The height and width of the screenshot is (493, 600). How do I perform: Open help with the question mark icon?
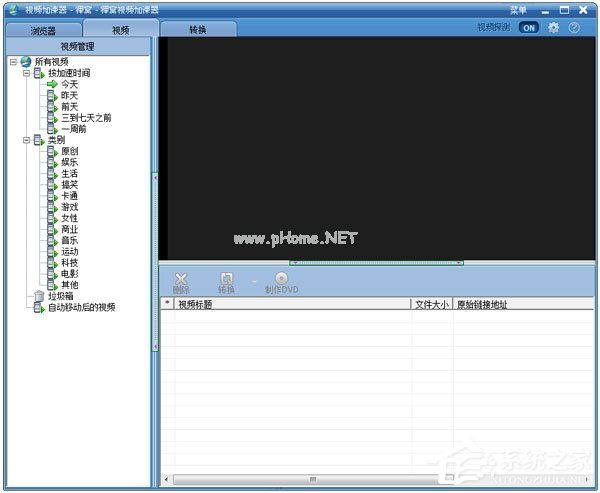[x=574, y=28]
